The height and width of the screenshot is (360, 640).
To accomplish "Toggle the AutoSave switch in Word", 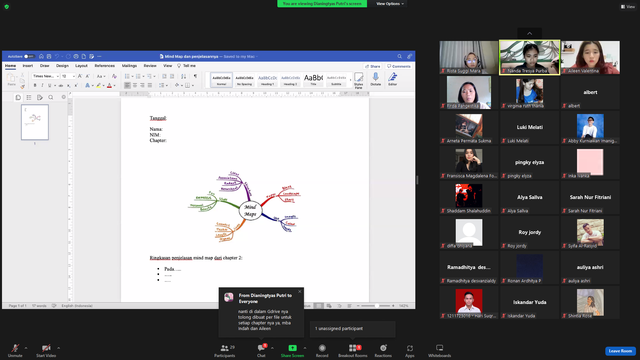I will click(29, 56).
